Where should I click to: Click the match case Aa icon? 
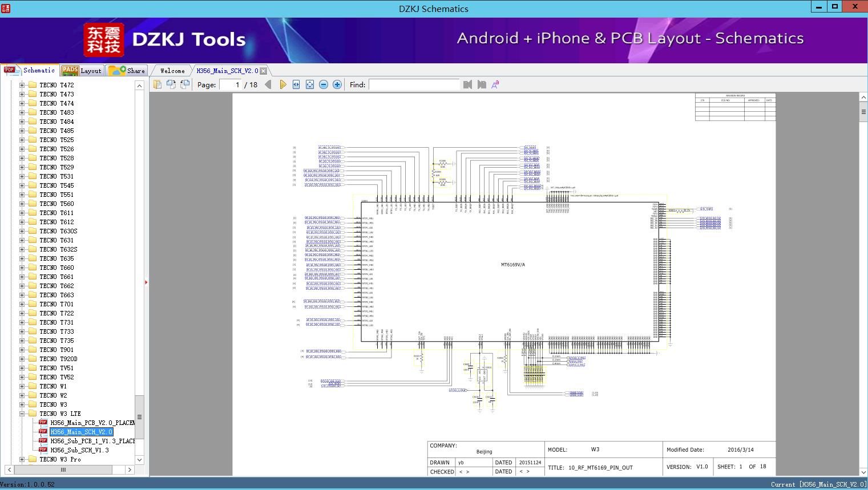pyautogui.click(x=495, y=84)
